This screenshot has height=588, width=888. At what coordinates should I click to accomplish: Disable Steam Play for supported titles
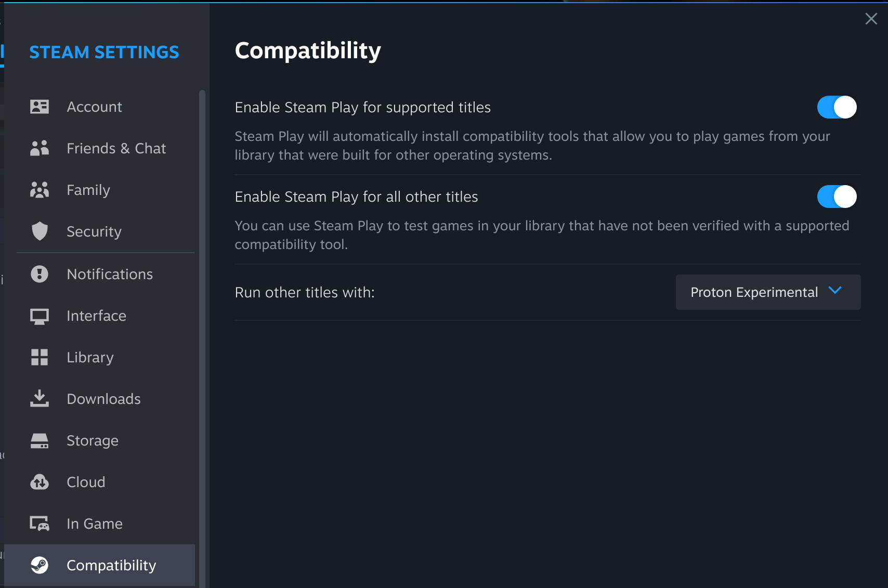point(837,107)
